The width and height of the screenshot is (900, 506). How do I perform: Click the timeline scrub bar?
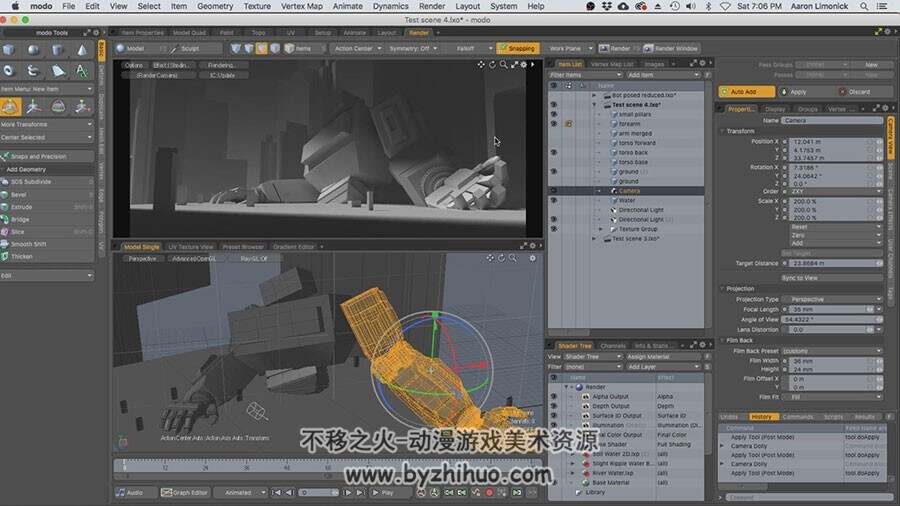click(x=326, y=467)
